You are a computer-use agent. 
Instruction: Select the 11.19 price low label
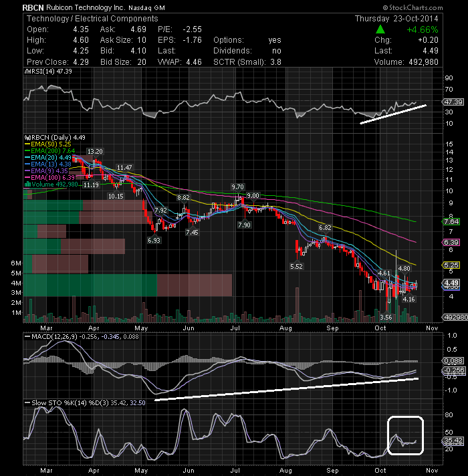coord(91,185)
